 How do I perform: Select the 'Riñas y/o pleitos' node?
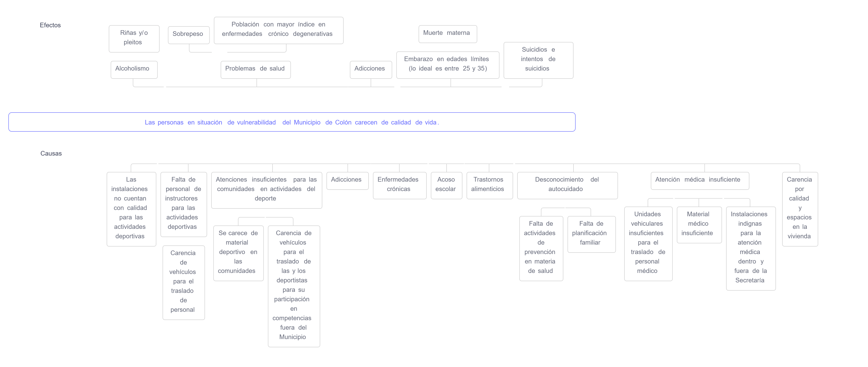(134, 38)
